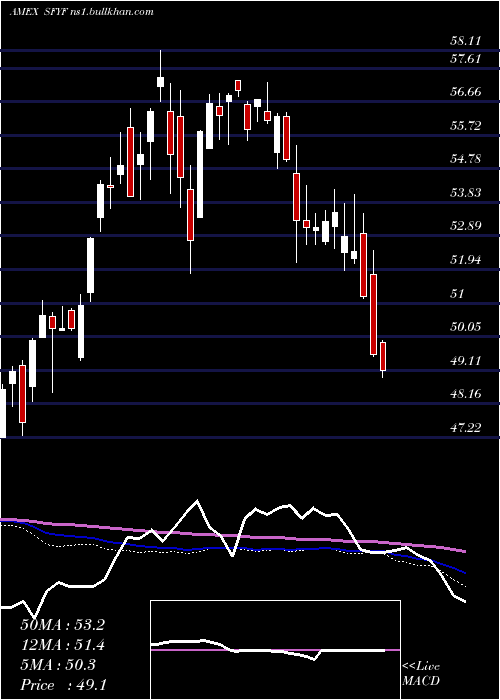Click the 55.72 price level label
The image size is (500, 700).
pos(465,126)
